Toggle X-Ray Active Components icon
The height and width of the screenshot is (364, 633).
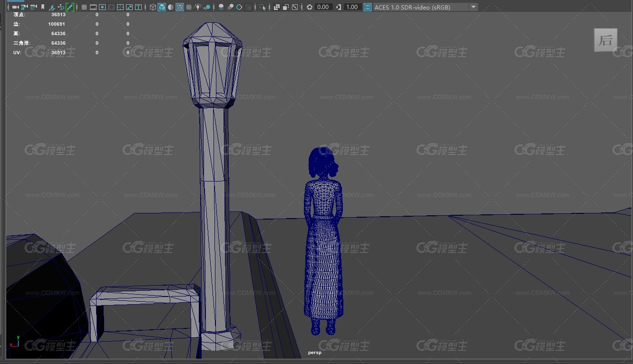click(x=286, y=7)
